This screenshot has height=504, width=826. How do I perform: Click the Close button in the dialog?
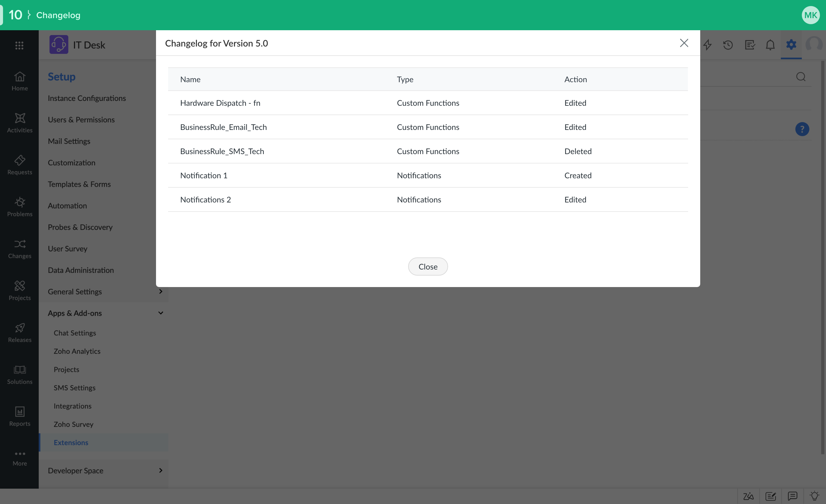coord(428,267)
